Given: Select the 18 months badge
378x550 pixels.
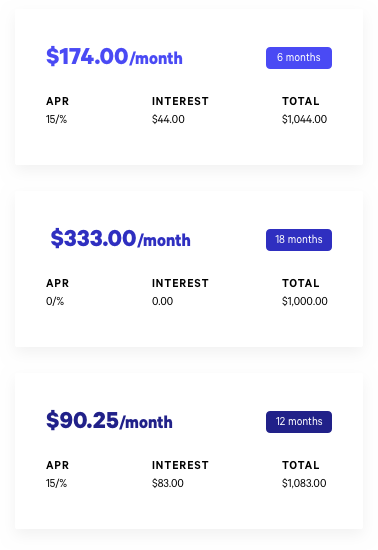Looking at the screenshot, I should click(299, 240).
